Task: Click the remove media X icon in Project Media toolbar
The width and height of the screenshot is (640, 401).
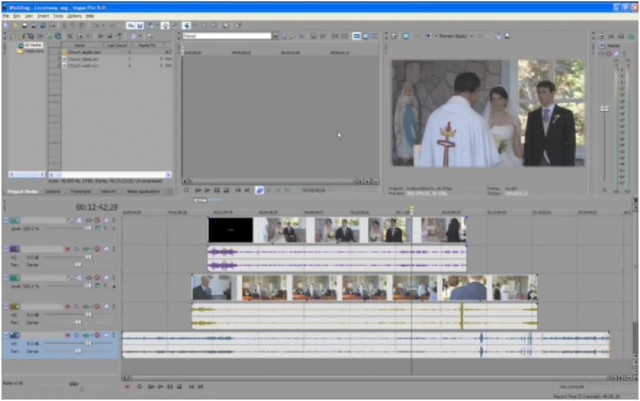Action: click(x=70, y=36)
